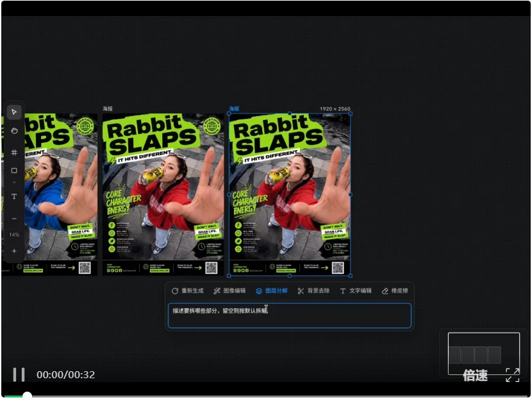Zoom in with plus button

pos(14,251)
